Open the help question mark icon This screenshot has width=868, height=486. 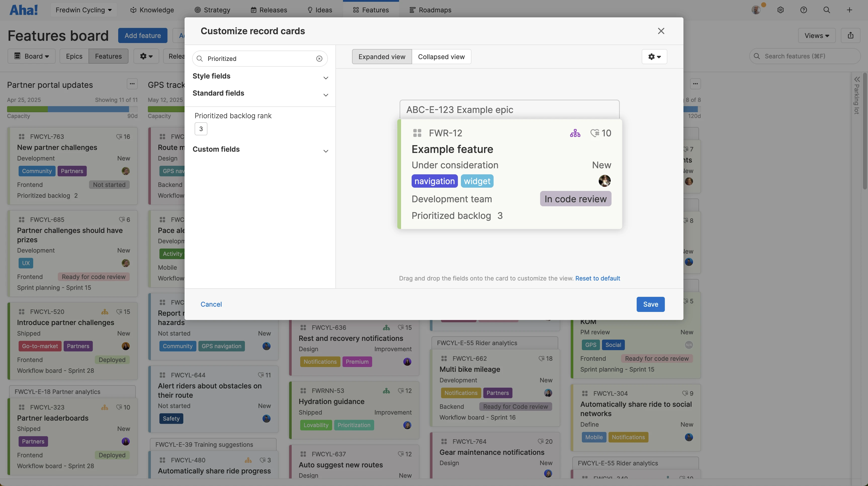[803, 10]
